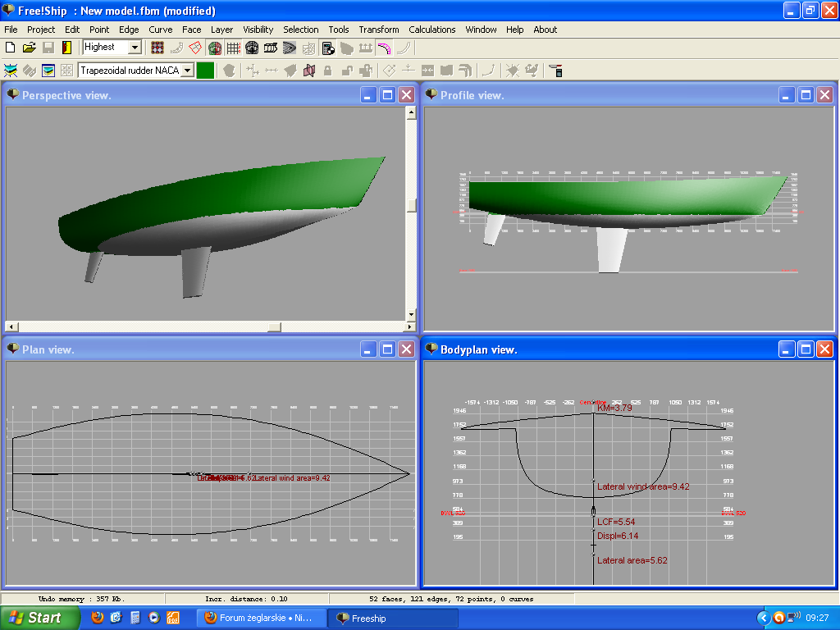The height and width of the screenshot is (630, 840).
Task: Open the layer properties dialog icon beside the layer dropdown
Action: (48, 71)
